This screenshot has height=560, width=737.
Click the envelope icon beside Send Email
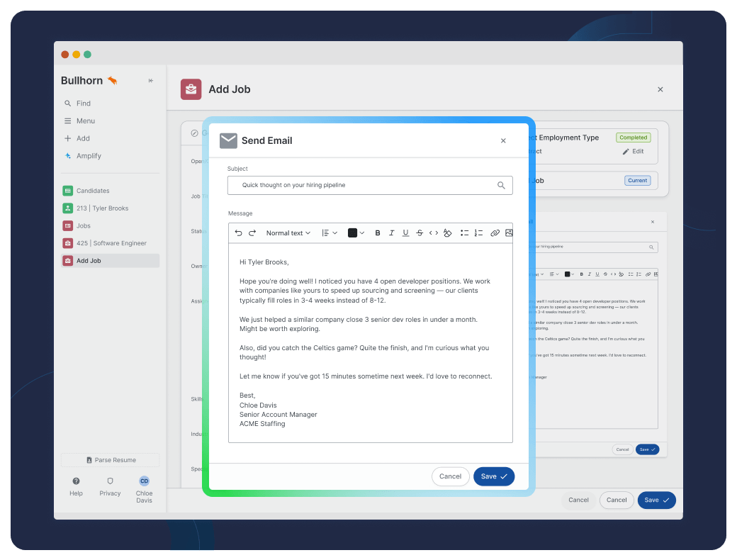pos(228,140)
